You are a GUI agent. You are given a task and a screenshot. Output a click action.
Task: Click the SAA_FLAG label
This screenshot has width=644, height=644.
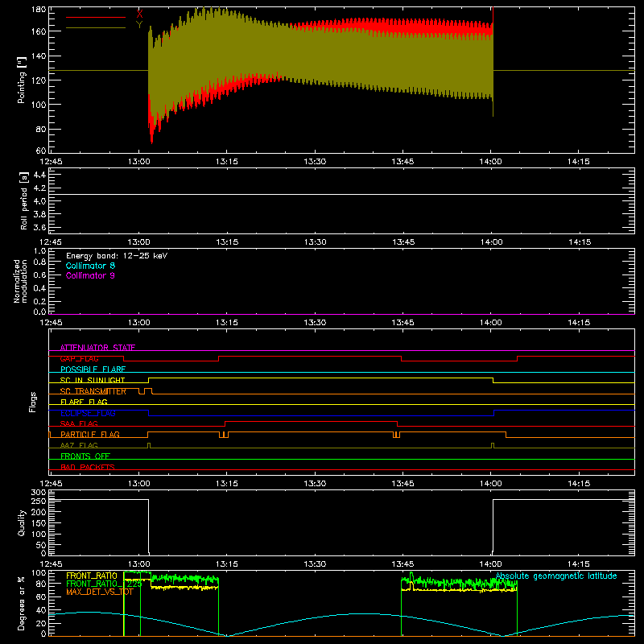point(79,423)
